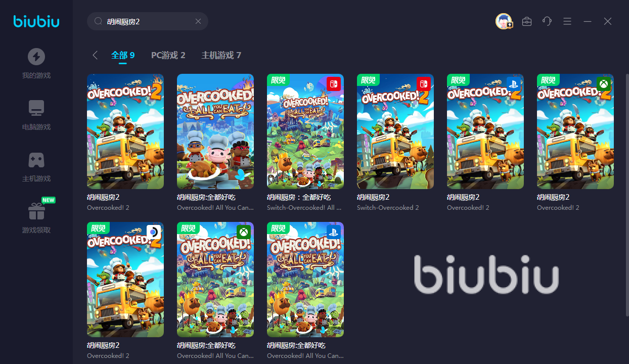The width and height of the screenshot is (629, 364).
Task: Open the 主机游戏 gamepad icon
Action: pyautogui.click(x=36, y=160)
